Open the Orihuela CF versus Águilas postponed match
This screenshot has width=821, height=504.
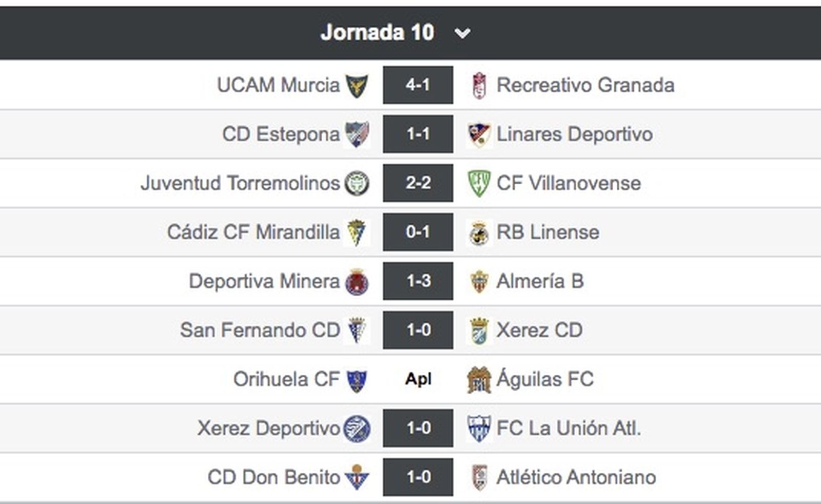point(418,379)
